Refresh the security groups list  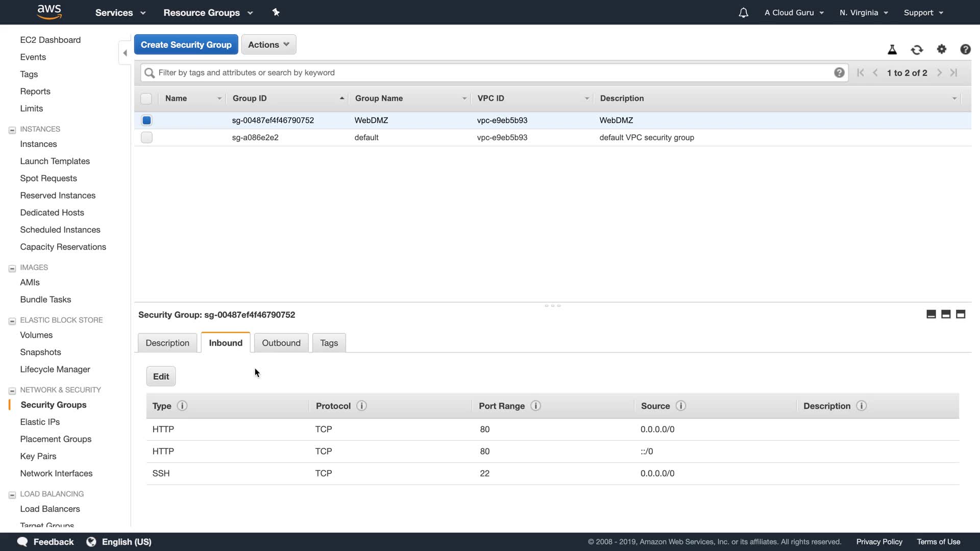pyautogui.click(x=917, y=49)
